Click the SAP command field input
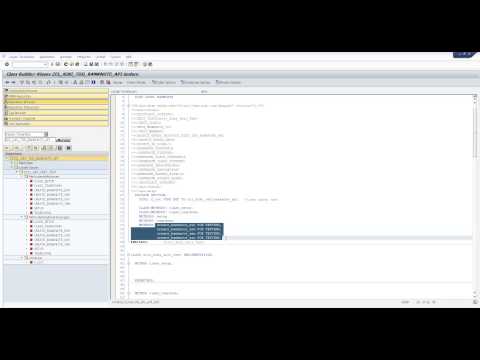The width and height of the screenshot is (480, 360). click(x=30, y=64)
